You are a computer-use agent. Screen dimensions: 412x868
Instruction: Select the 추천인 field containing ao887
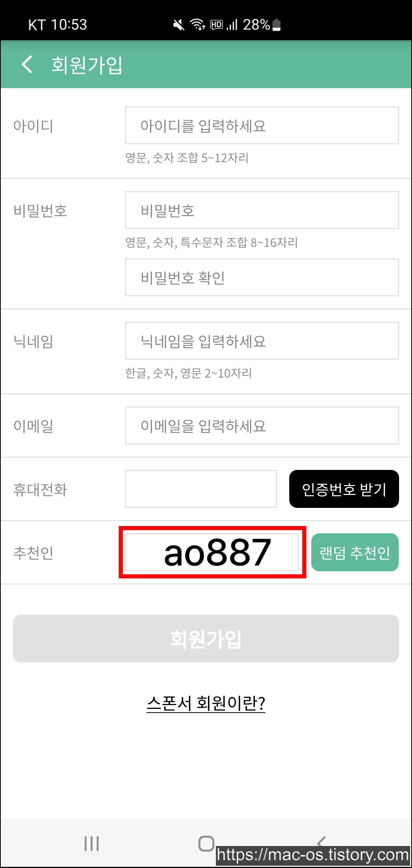click(x=212, y=552)
